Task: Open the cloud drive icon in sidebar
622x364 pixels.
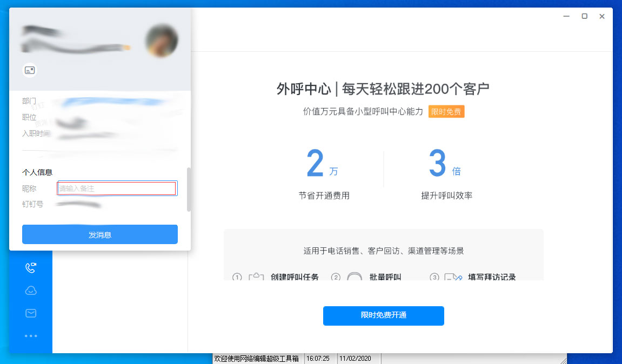Action: click(31, 290)
